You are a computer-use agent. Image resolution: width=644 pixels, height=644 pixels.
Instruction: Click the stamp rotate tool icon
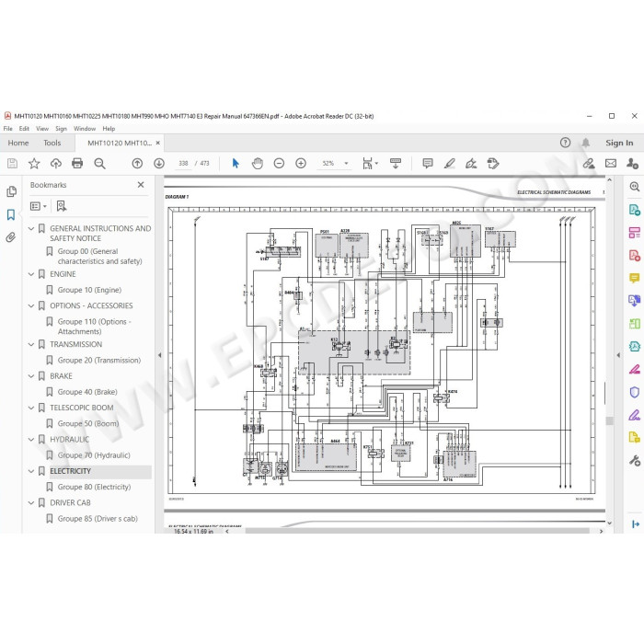(x=493, y=164)
